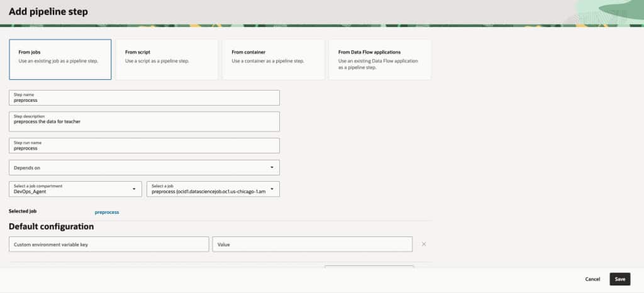Click the Selected job label

[x=23, y=211]
